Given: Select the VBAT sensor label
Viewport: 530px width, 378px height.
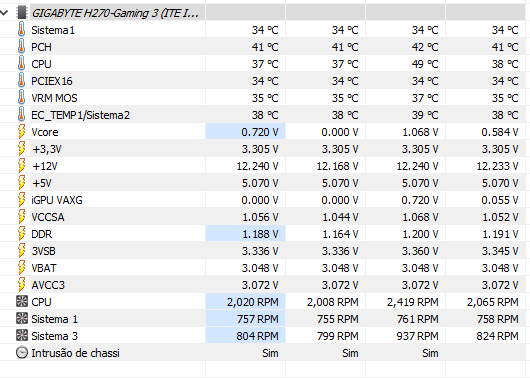Looking at the screenshot, I should tap(44, 268).
